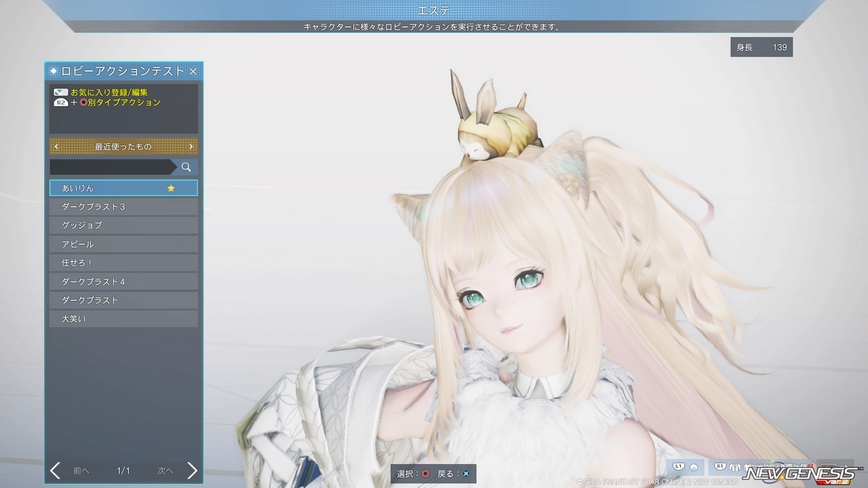
Task: Click the magnifier search icon
Action: click(x=186, y=167)
